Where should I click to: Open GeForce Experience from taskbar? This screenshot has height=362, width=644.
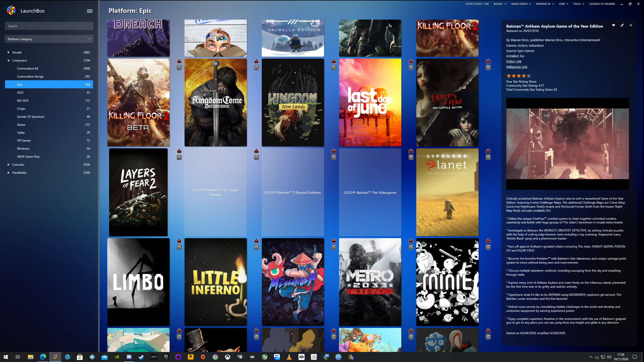tap(117, 357)
